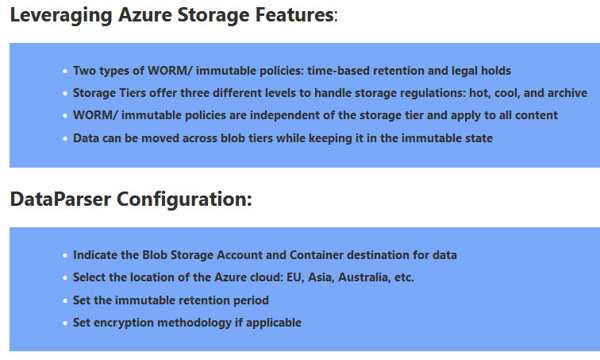Click the bullet dot before 'Data can be moved'
Viewport: 600px width, 360px height.
tap(65, 138)
